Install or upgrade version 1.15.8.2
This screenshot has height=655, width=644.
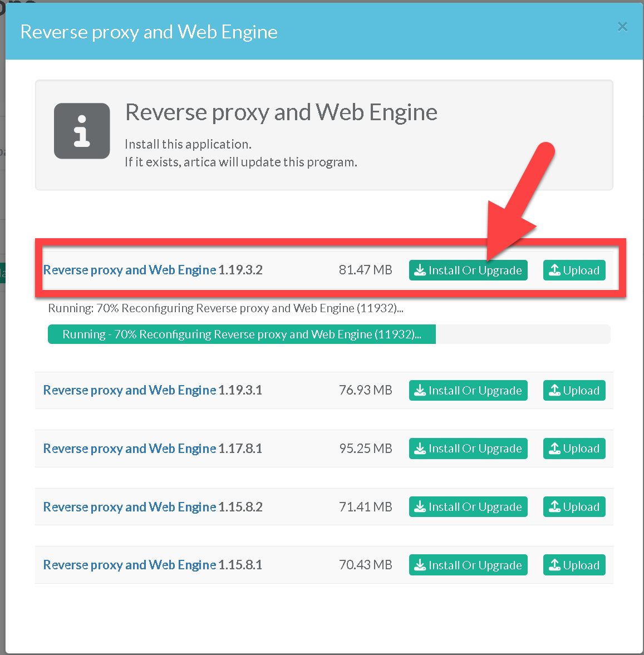coord(468,507)
